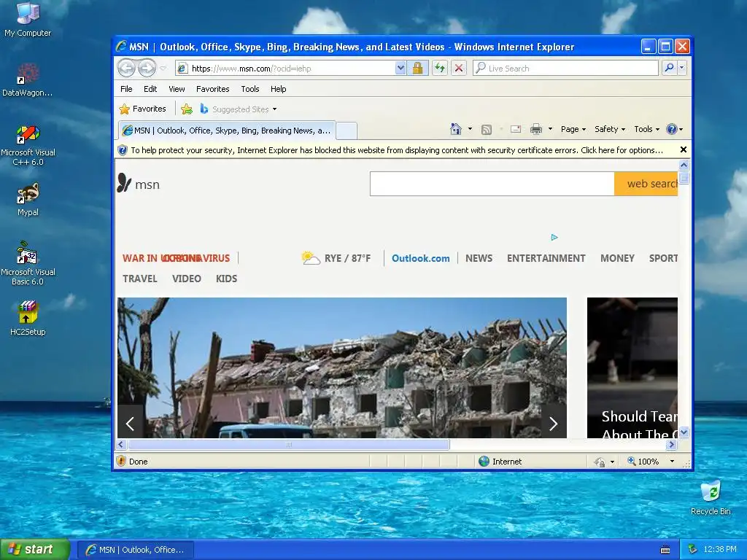
Task: Open the recent pages dropdown arrow
Action: [x=163, y=68]
